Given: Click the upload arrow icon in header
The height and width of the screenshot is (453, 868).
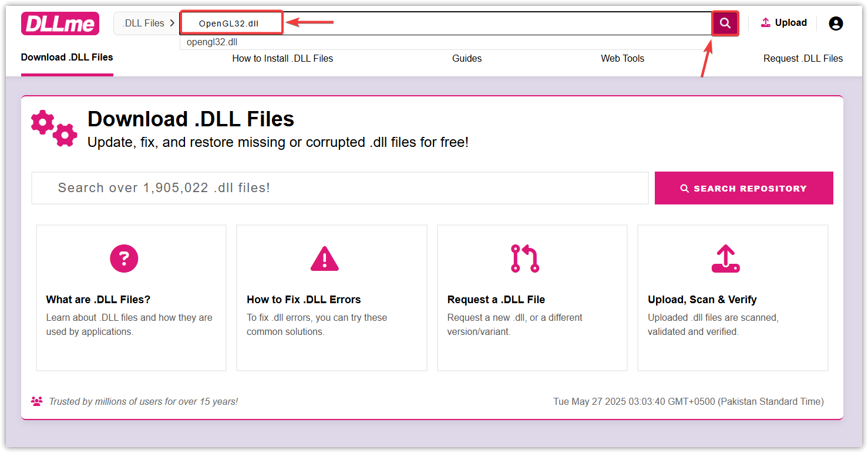Looking at the screenshot, I should (765, 23).
